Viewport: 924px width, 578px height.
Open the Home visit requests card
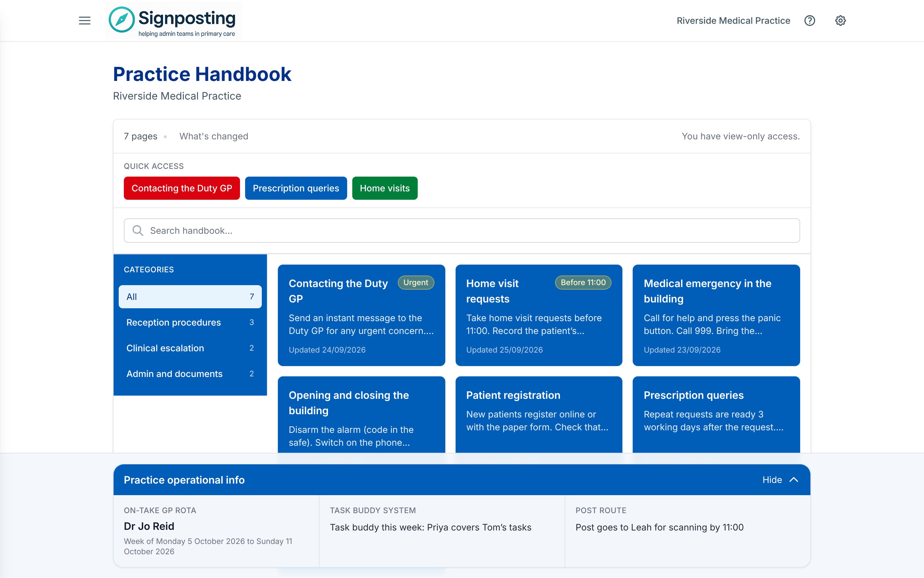539,315
